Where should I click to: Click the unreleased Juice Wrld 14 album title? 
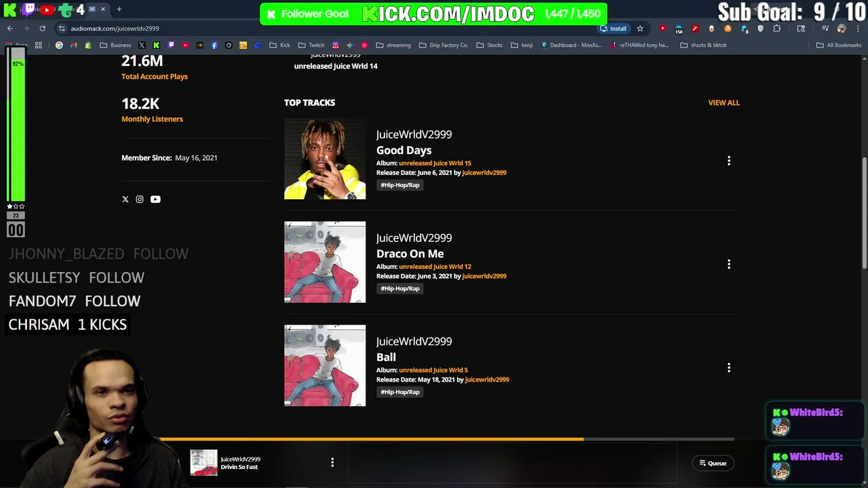(x=336, y=66)
